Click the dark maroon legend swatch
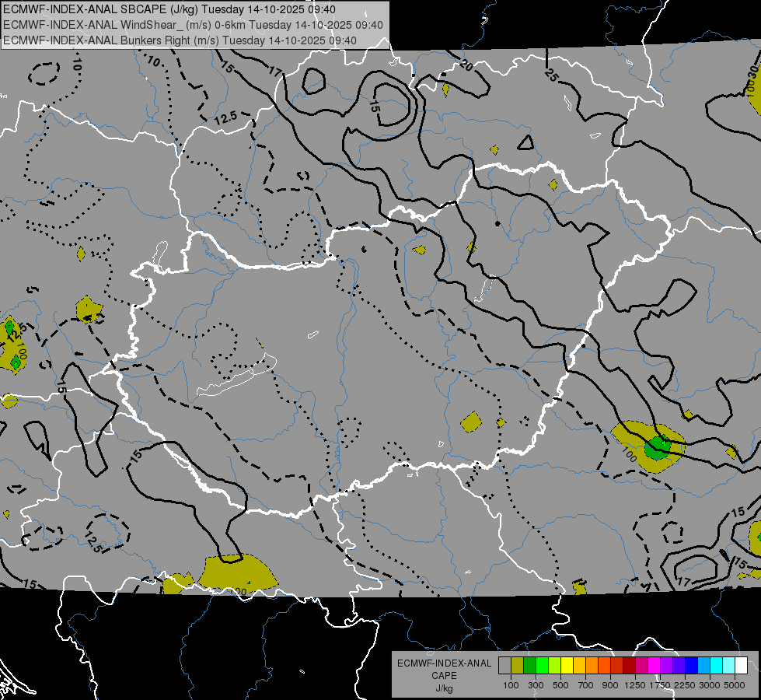The width and height of the screenshot is (761, 700). pos(629,665)
